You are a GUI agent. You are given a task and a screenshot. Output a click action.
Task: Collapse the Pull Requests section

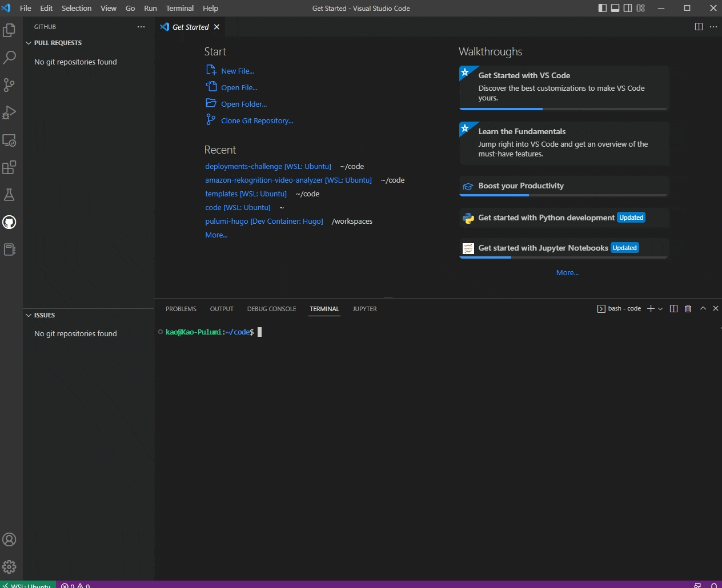coord(29,43)
